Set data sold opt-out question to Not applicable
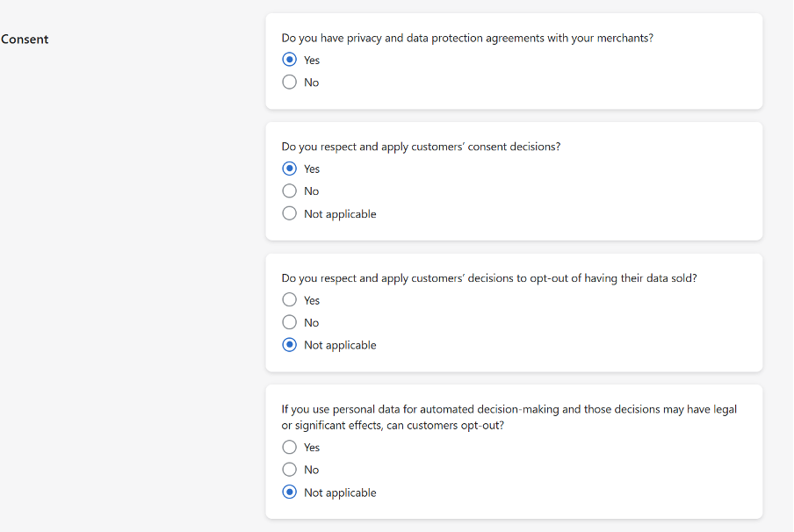 [290, 345]
